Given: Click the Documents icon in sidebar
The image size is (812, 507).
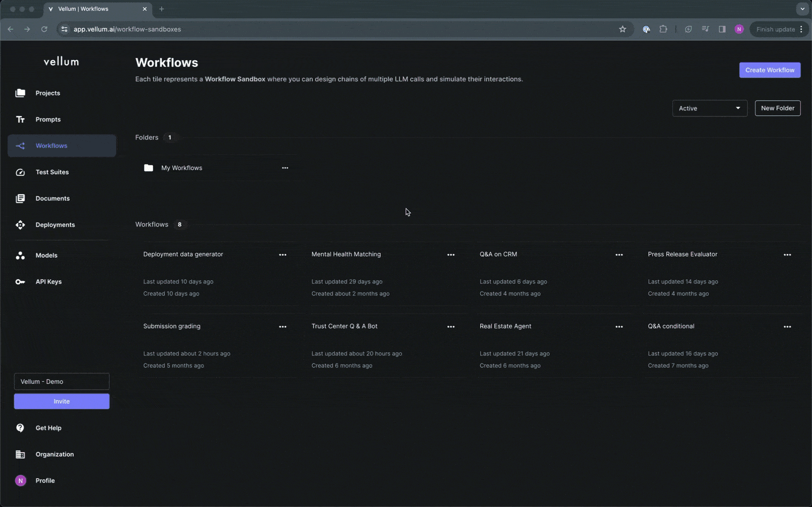Looking at the screenshot, I should [20, 198].
